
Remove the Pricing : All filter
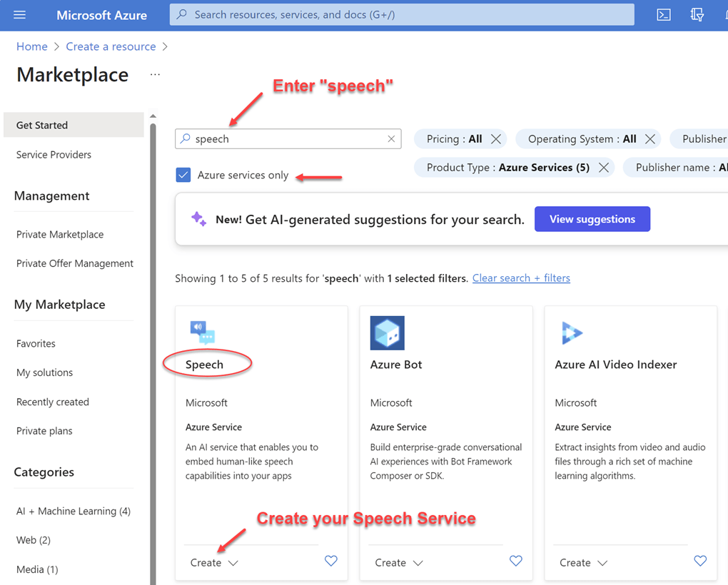click(x=496, y=139)
